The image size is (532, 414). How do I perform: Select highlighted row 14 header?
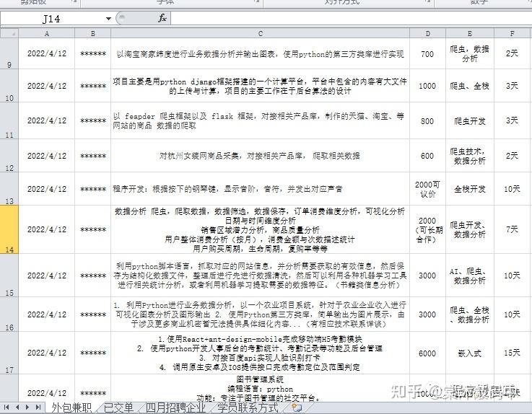click(x=9, y=229)
